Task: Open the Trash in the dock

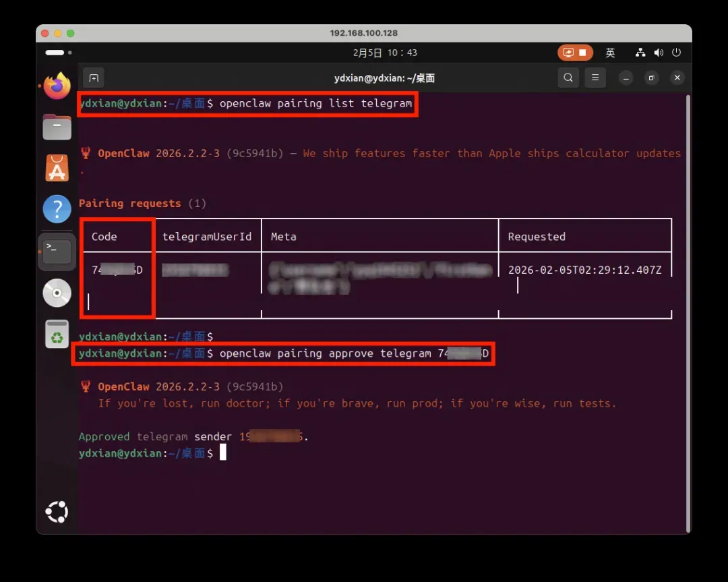Action: coord(57,334)
